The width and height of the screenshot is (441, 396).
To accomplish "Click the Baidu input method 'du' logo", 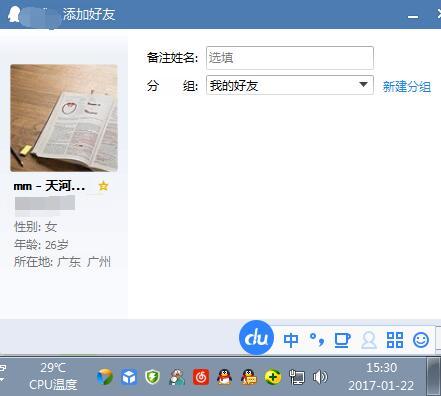I will [256, 338].
